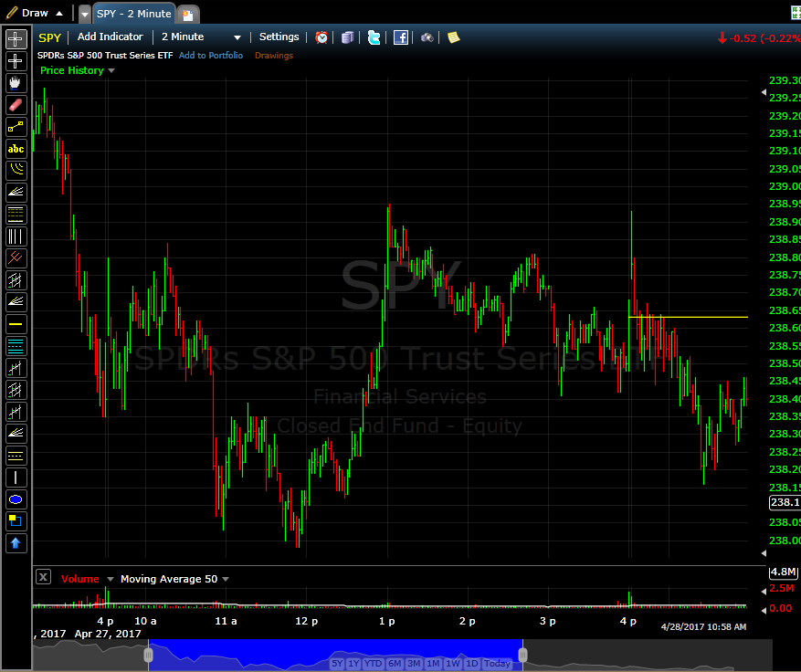Set range to 1D

[x=472, y=663]
